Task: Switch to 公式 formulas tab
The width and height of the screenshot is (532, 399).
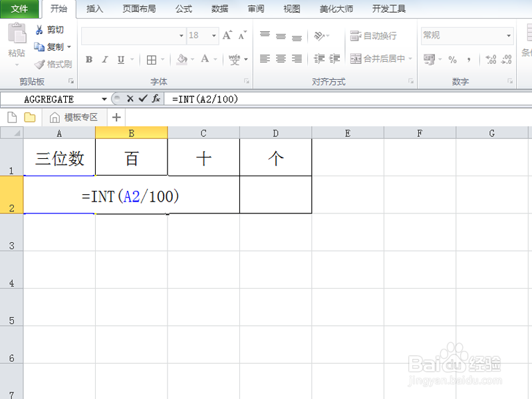Action: pyautogui.click(x=184, y=9)
